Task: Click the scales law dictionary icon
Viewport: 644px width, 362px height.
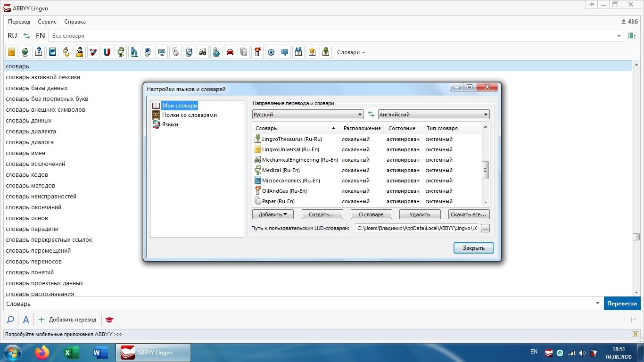Action: tap(66, 52)
